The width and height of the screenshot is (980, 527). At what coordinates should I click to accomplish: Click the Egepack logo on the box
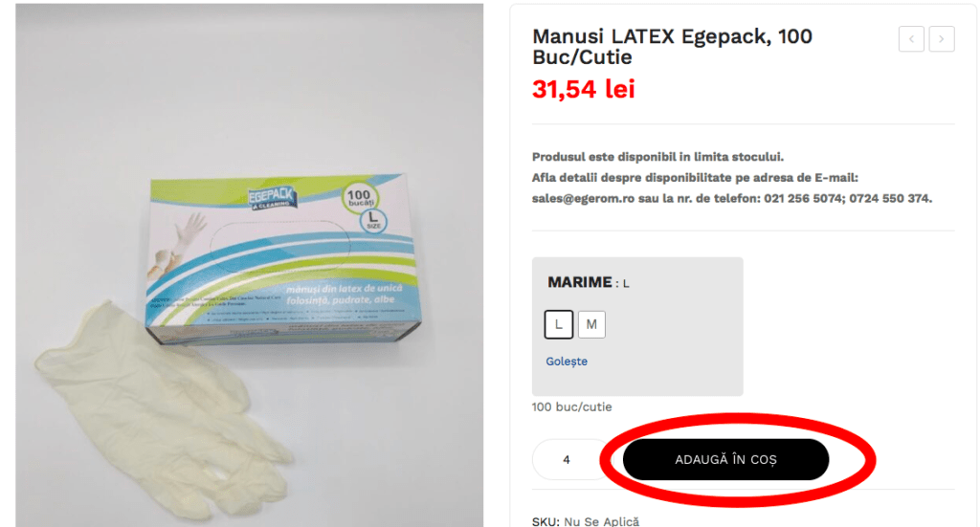272,197
